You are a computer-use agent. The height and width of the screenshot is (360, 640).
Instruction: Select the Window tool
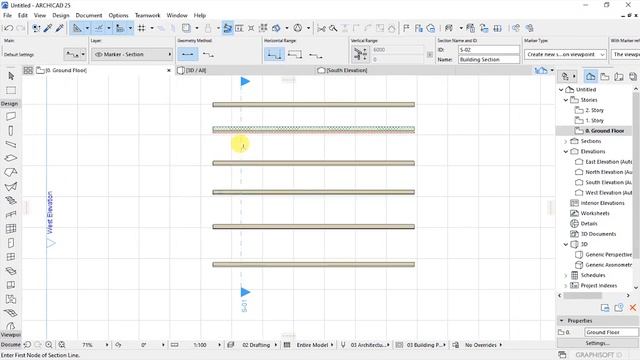[x=11, y=257]
